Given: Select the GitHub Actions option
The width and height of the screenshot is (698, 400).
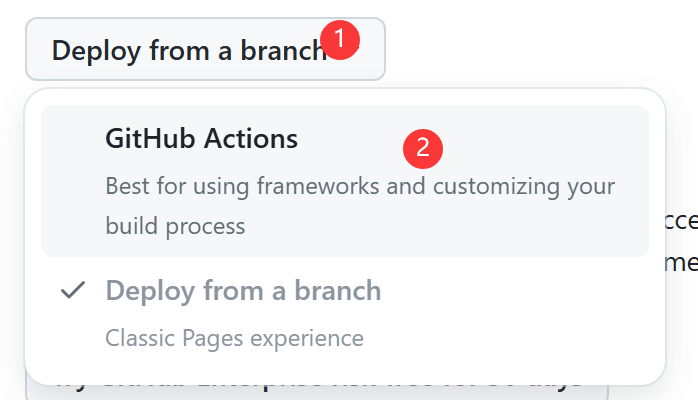Looking at the screenshot, I should 345,181.
